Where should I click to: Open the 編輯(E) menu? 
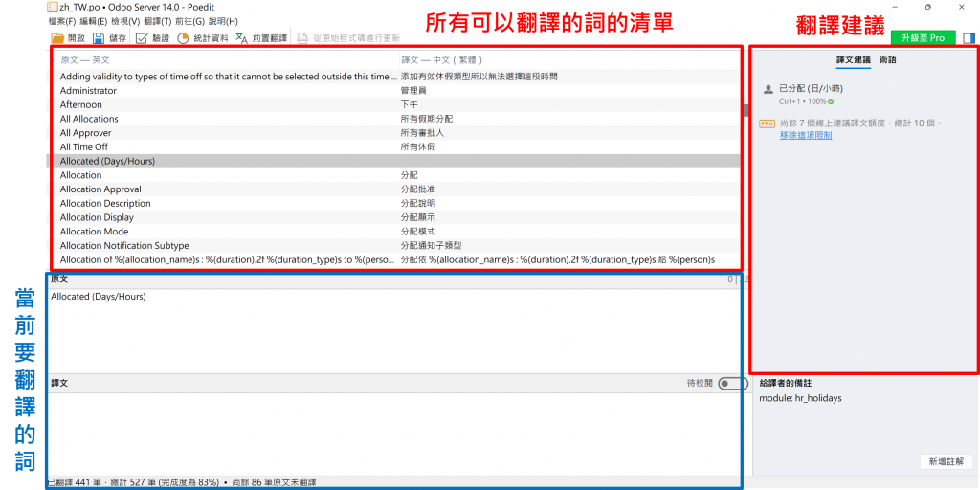(93, 21)
